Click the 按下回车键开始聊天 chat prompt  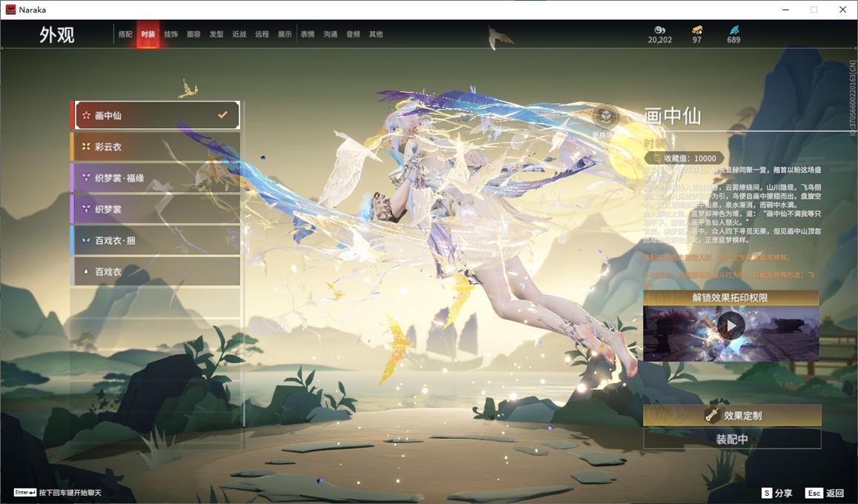tap(57, 493)
